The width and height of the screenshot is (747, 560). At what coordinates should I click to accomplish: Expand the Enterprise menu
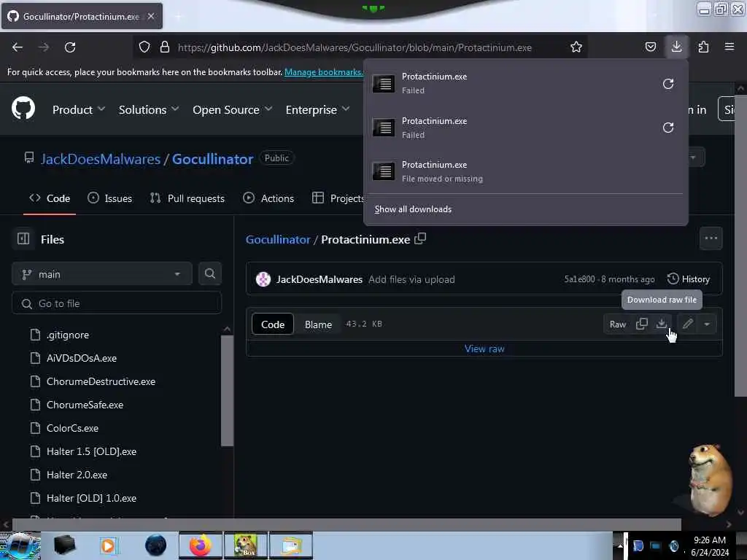tap(318, 109)
